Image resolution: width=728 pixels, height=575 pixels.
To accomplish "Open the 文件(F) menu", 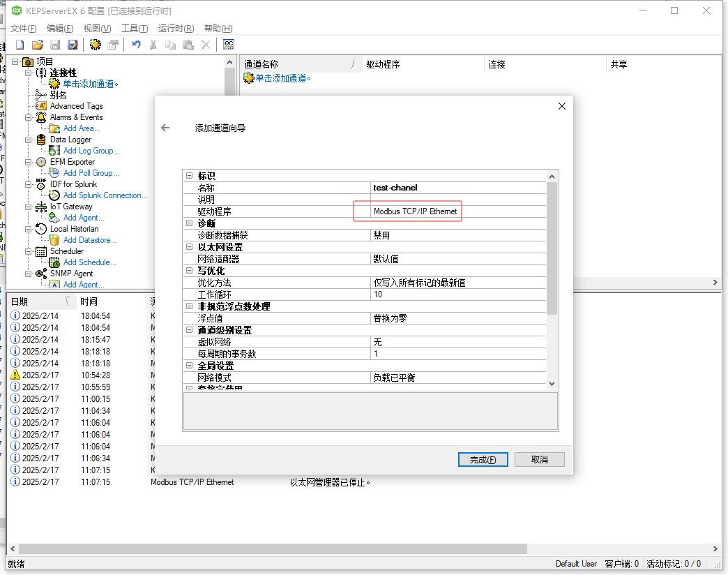I will tap(23, 29).
